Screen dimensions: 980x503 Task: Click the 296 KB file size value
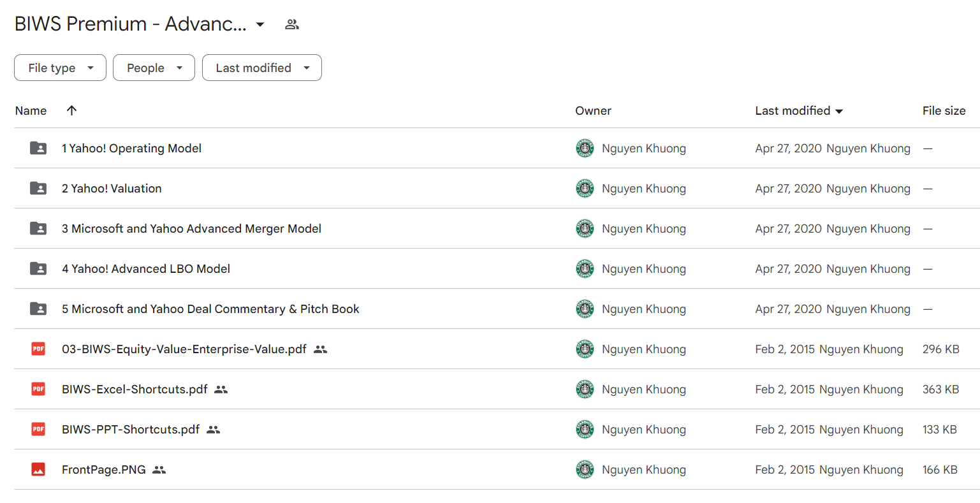(941, 349)
